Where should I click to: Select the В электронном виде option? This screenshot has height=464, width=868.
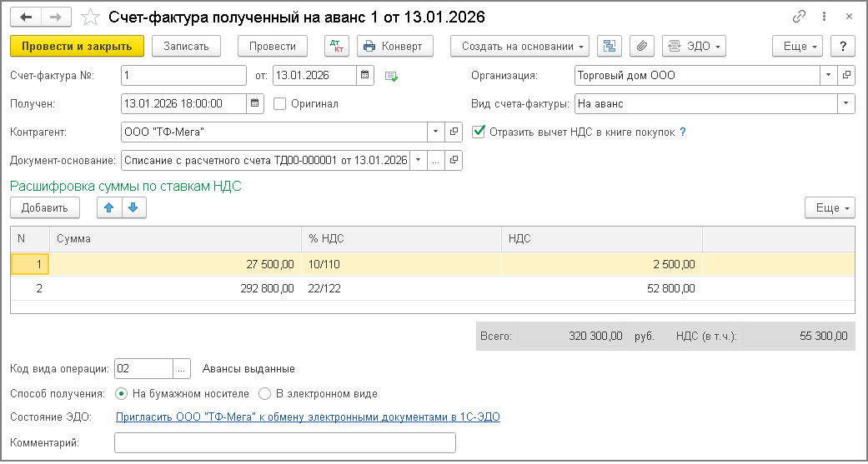(x=265, y=394)
